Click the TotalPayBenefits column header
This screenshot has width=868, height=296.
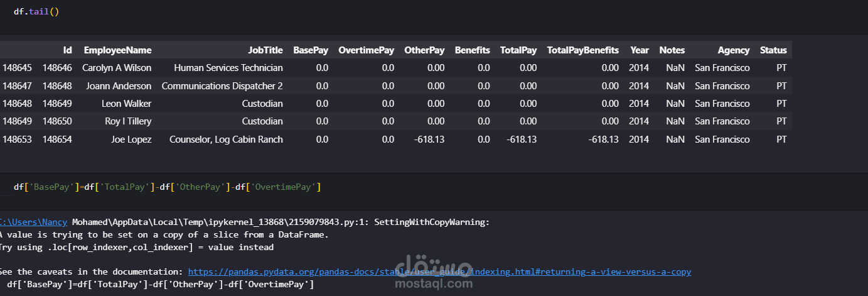point(582,50)
